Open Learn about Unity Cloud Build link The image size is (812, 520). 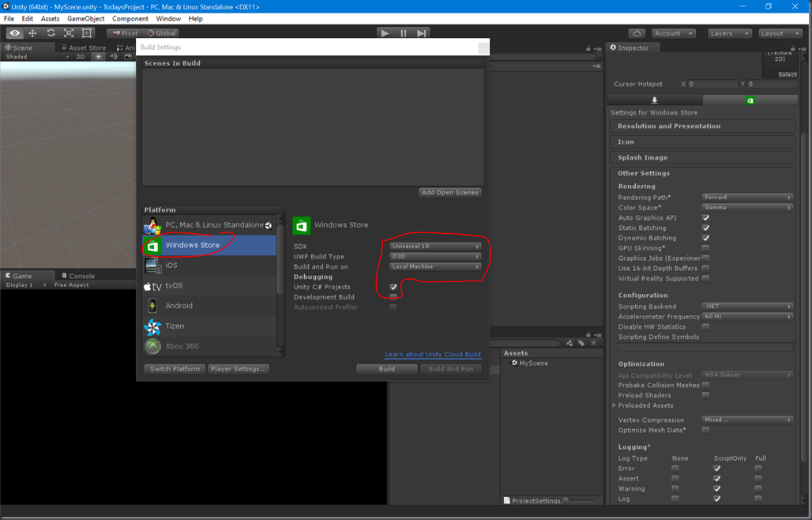pos(433,355)
